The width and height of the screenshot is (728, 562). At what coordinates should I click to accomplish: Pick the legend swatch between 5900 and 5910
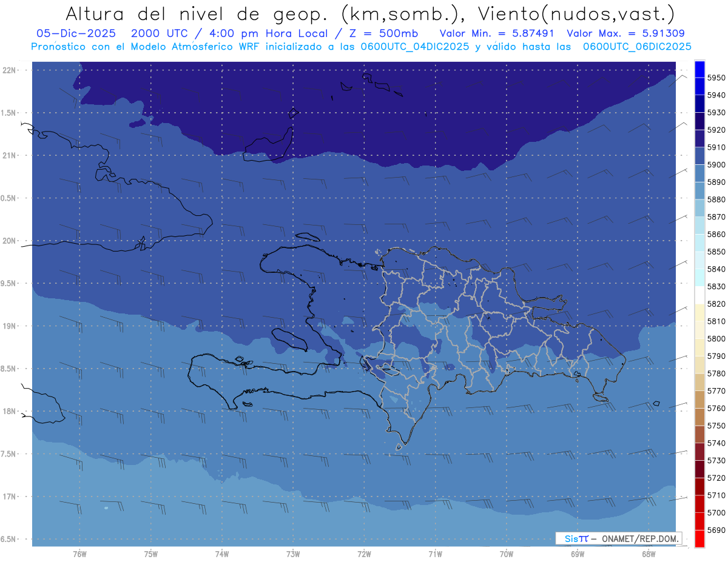699,156
